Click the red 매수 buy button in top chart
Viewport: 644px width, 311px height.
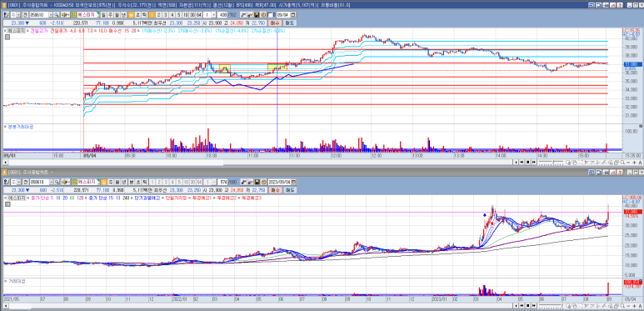point(275,23)
